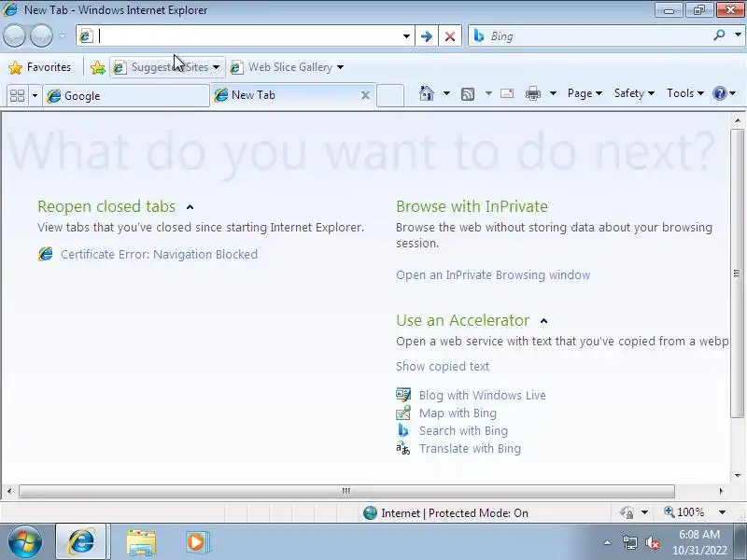
Task: Open the search provider options dropdown
Action: tap(738, 35)
